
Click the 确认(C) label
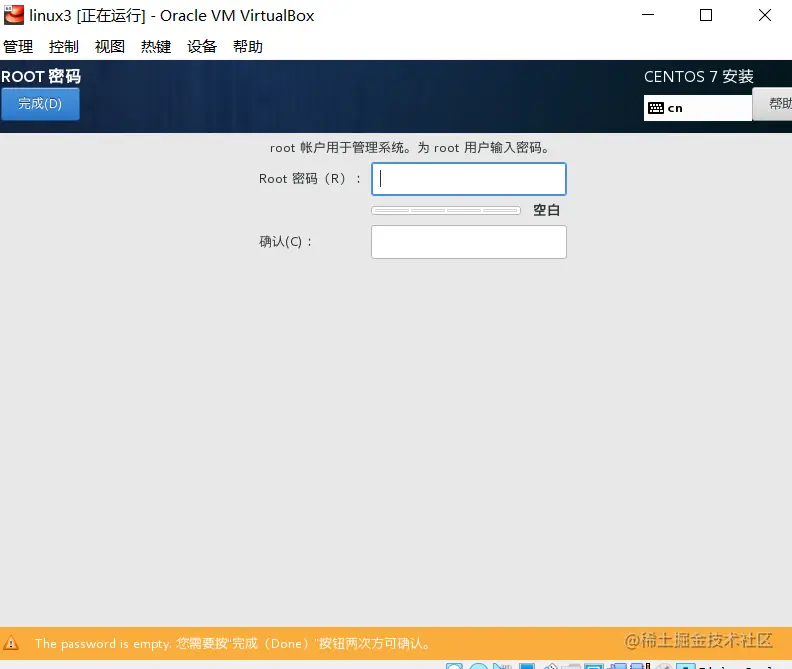[x=285, y=242]
